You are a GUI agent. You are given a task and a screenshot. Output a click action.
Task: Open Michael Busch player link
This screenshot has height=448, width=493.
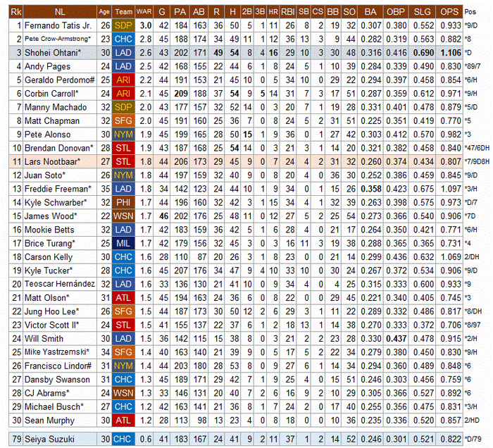(x=53, y=407)
